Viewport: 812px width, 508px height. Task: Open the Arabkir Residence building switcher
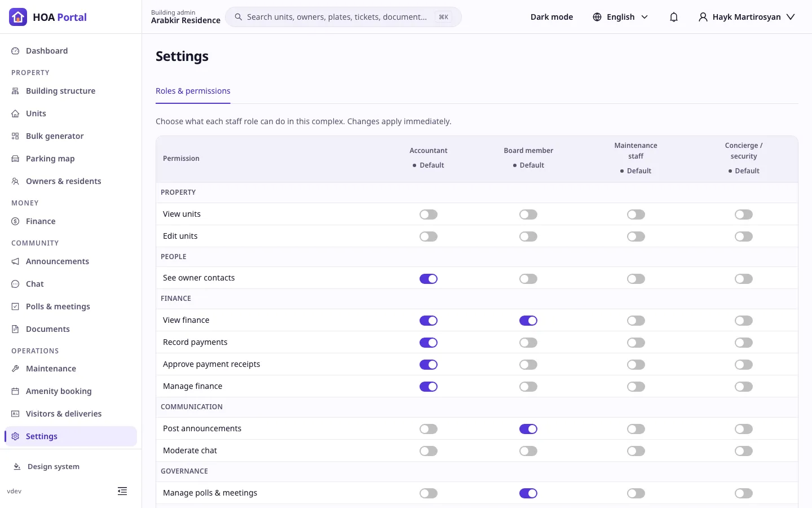(x=186, y=17)
